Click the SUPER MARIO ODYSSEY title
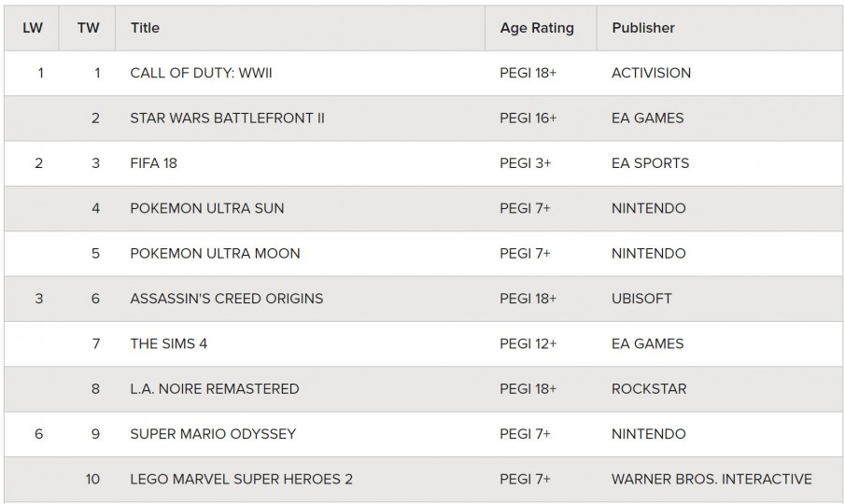The height and width of the screenshot is (504, 845). coord(213,434)
